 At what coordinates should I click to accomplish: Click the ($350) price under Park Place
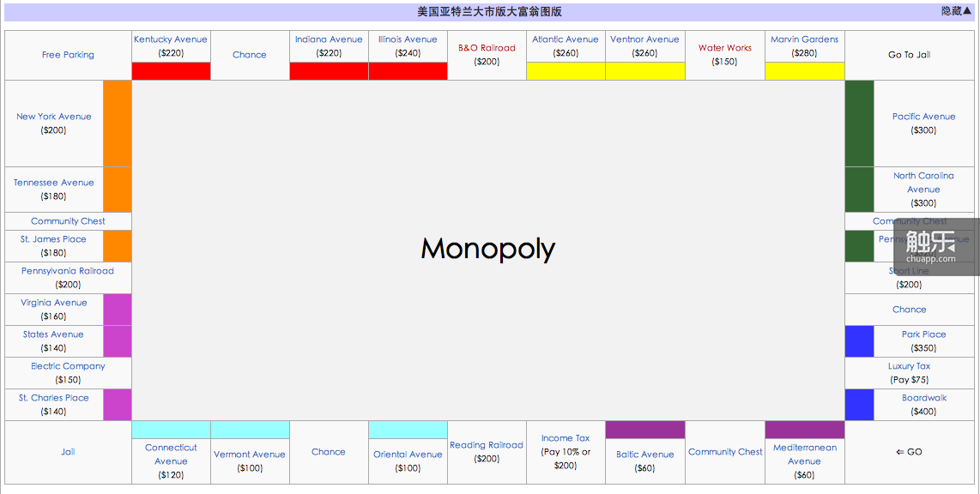click(923, 348)
